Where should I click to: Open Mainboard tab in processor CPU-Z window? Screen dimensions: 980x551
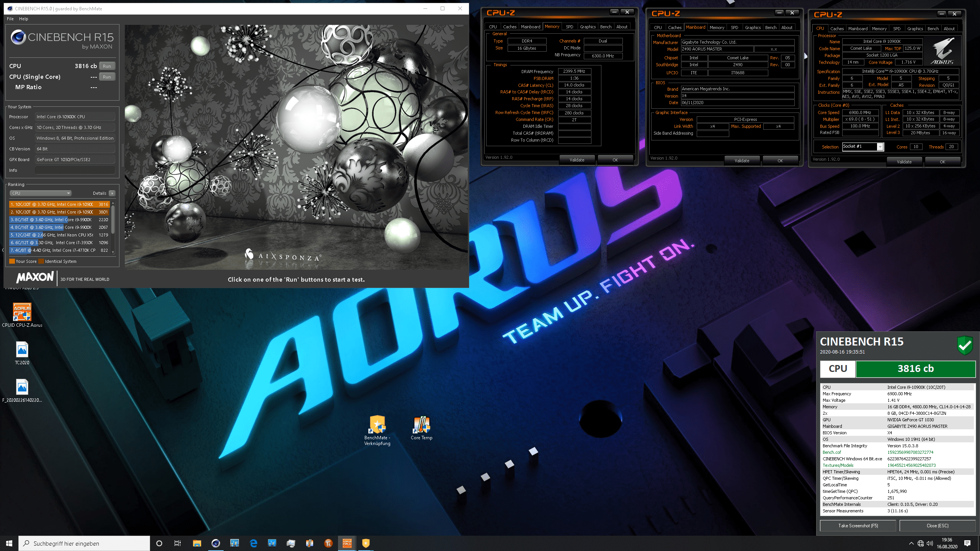pos(858,29)
